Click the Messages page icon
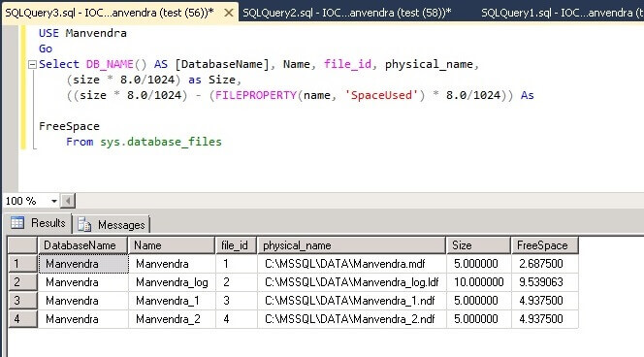The width and height of the screenshot is (644, 357). point(84,225)
